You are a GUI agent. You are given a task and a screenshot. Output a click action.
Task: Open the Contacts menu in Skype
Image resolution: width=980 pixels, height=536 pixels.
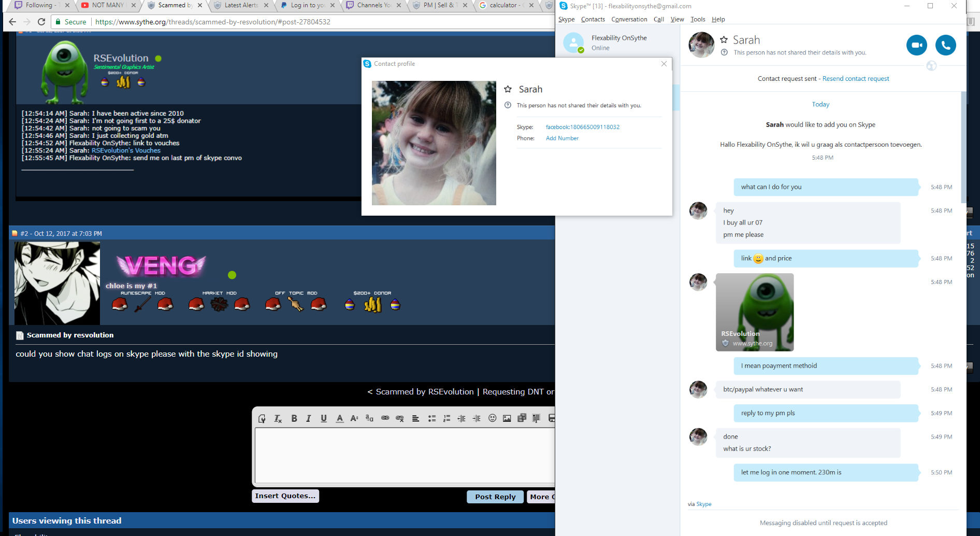coord(593,19)
